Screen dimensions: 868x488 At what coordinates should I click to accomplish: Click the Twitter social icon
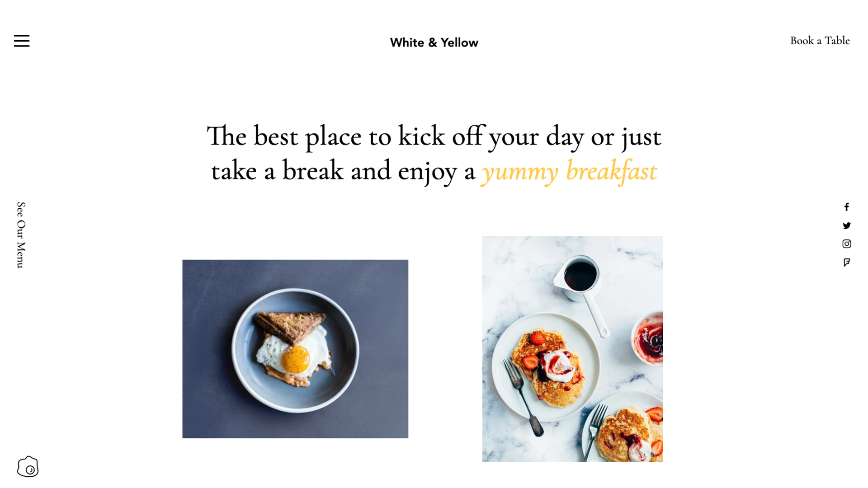(x=847, y=225)
